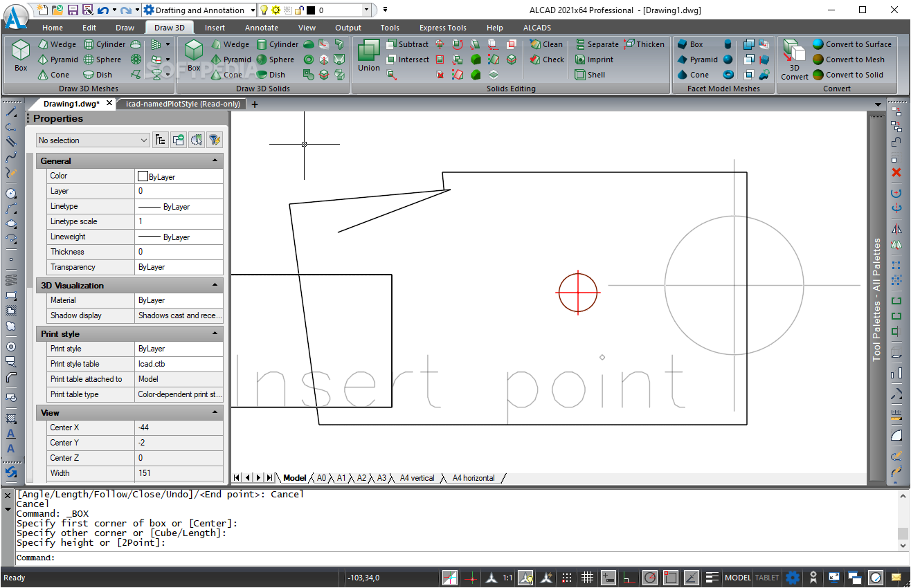The height and width of the screenshot is (588, 911).
Task: Open the 3D Convert tool
Action: pos(794,59)
